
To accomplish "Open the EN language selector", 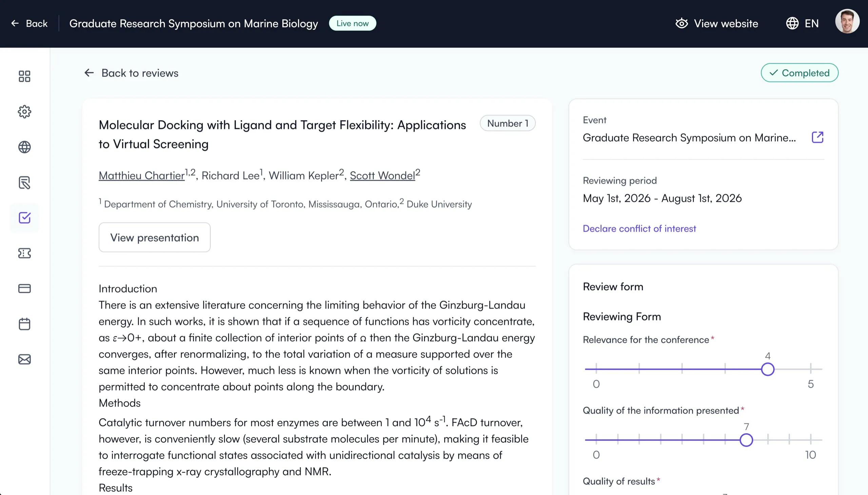I will click(802, 23).
